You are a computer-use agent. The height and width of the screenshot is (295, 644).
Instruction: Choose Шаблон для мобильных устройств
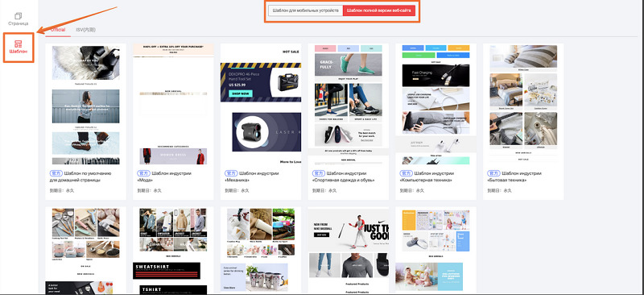click(x=306, y=10)
